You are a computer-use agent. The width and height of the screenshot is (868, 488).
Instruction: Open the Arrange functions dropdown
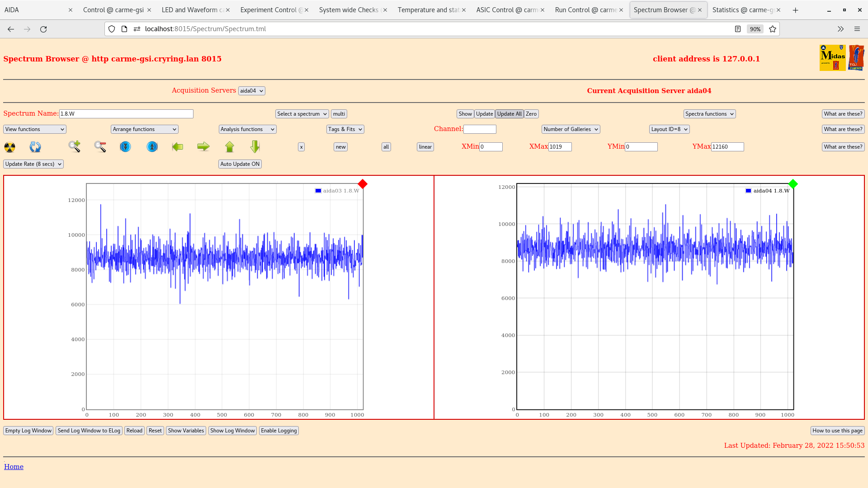145,129
